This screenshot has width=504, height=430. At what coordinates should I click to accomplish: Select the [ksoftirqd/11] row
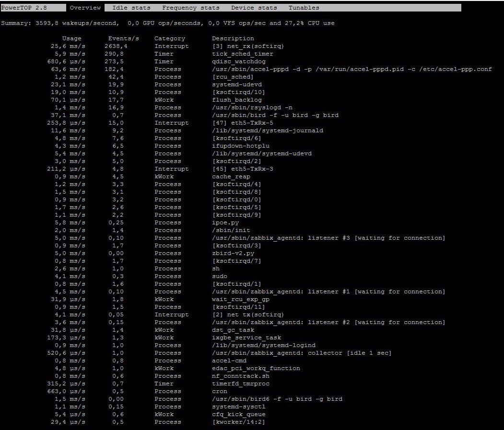click(160, 307)
